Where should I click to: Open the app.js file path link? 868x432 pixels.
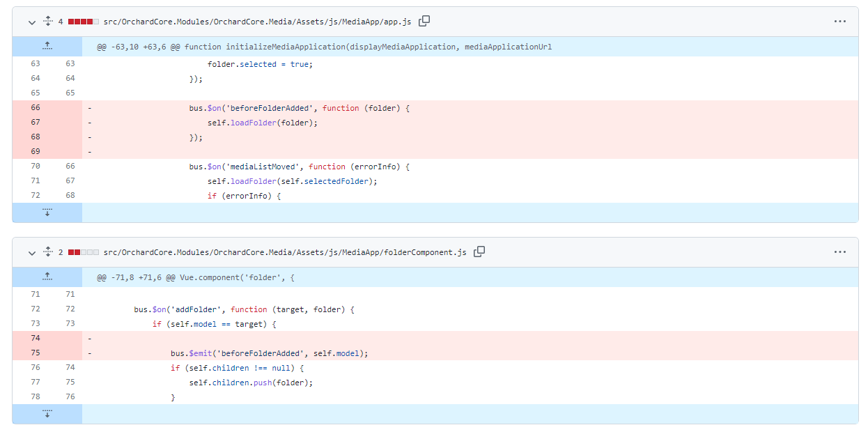258,22
